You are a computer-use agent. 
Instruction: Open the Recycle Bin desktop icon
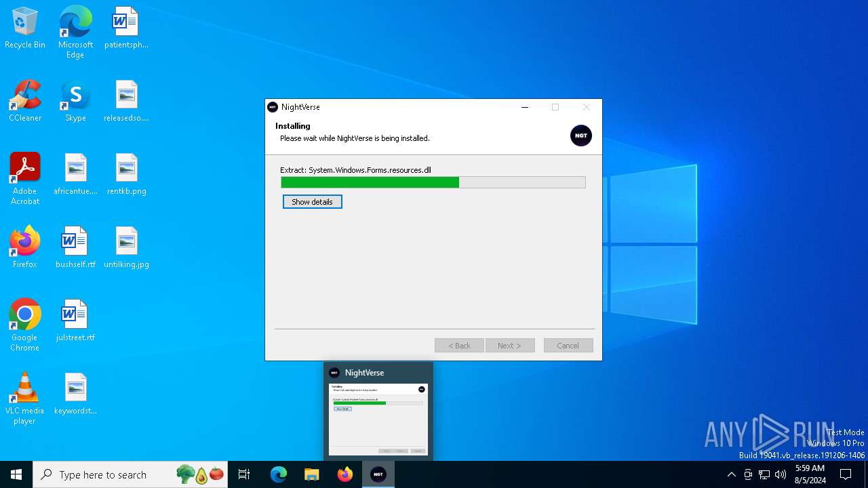click(x=25, y=28)
